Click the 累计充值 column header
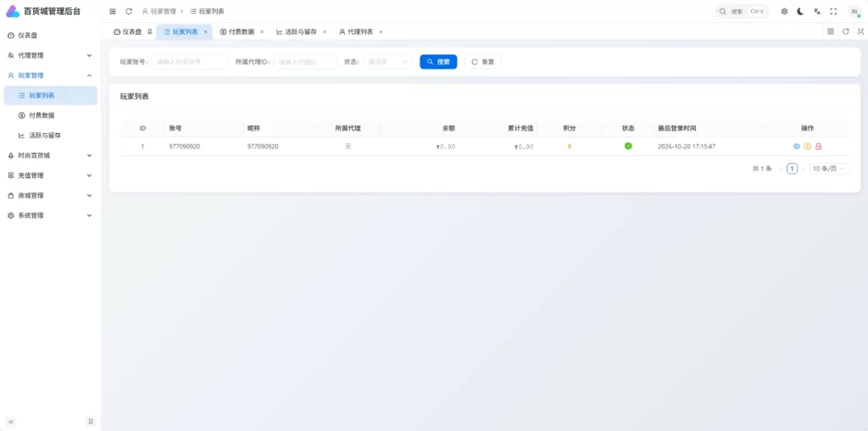 click(520, 128)
